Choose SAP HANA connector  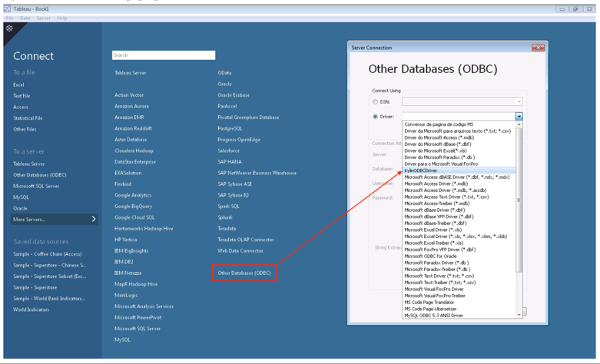[230, 162]
